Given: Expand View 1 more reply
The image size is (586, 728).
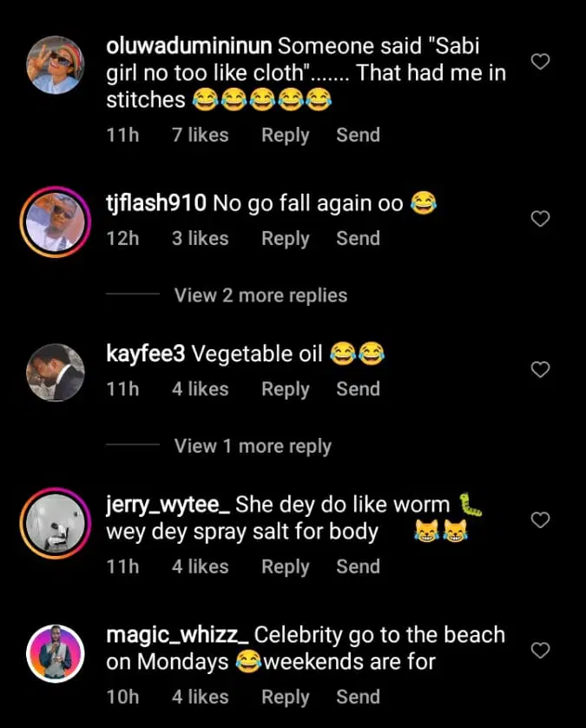Looking at the screenshot, I should pos(253,447).
